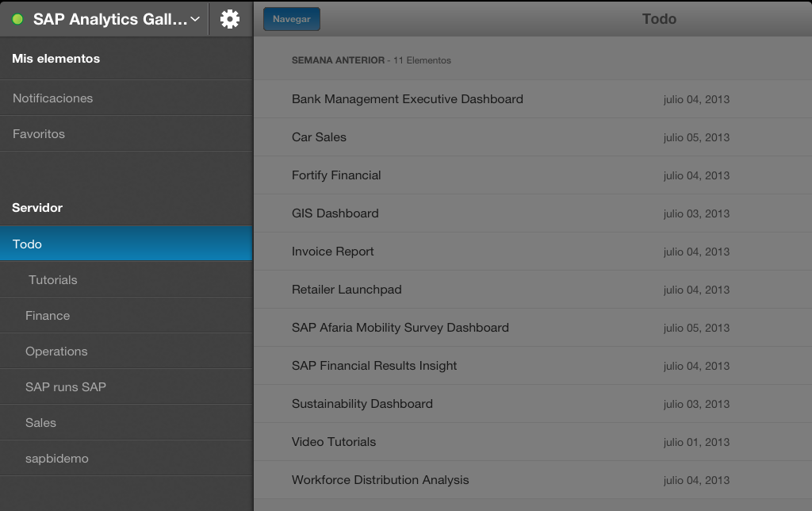Image resolution: width=812 pixels, height=511 pixels.
Task: Open SAP Afaria Mobility Survey Dashboard
Action: point(400,328)
